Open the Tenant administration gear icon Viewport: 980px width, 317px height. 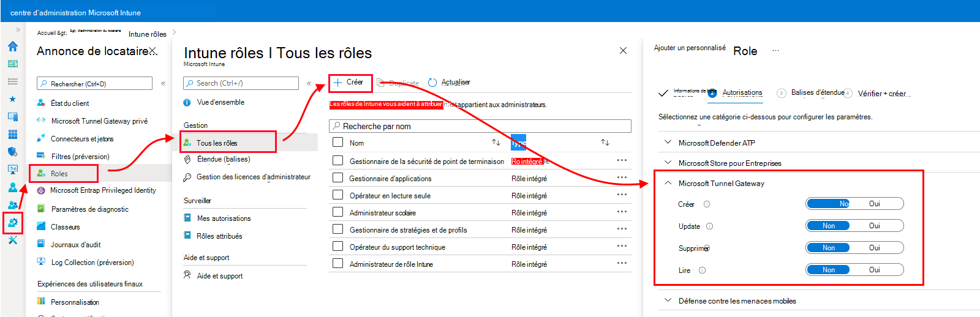click(12, 223)
